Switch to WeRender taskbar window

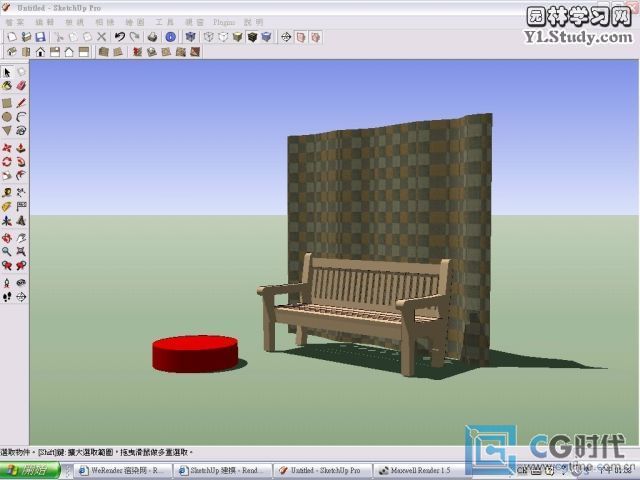tap(122, 471)
